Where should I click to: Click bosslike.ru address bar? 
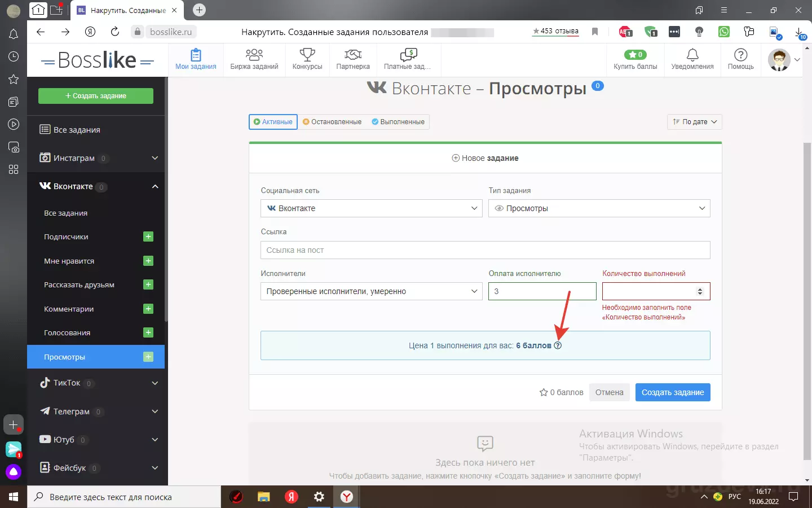tap(171, 32)
